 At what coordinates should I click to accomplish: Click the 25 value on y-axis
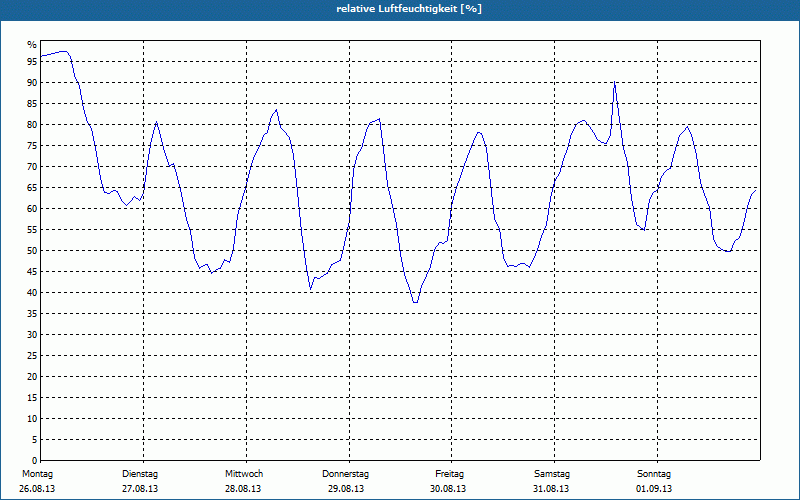[x=32, y=356]
